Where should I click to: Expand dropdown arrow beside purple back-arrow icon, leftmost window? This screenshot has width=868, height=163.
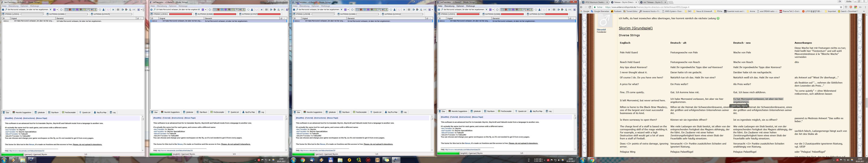pos(57,10)
